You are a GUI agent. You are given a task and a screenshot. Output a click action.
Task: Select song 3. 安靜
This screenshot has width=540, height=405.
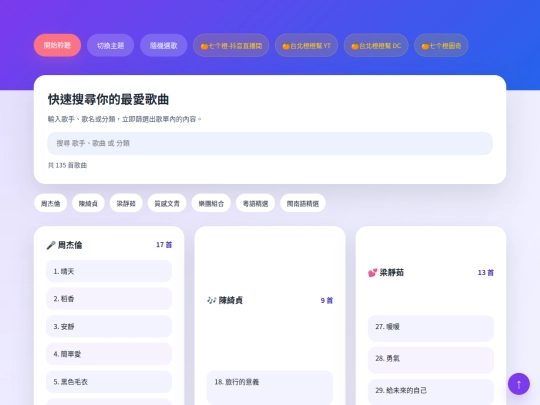point(109,326)
